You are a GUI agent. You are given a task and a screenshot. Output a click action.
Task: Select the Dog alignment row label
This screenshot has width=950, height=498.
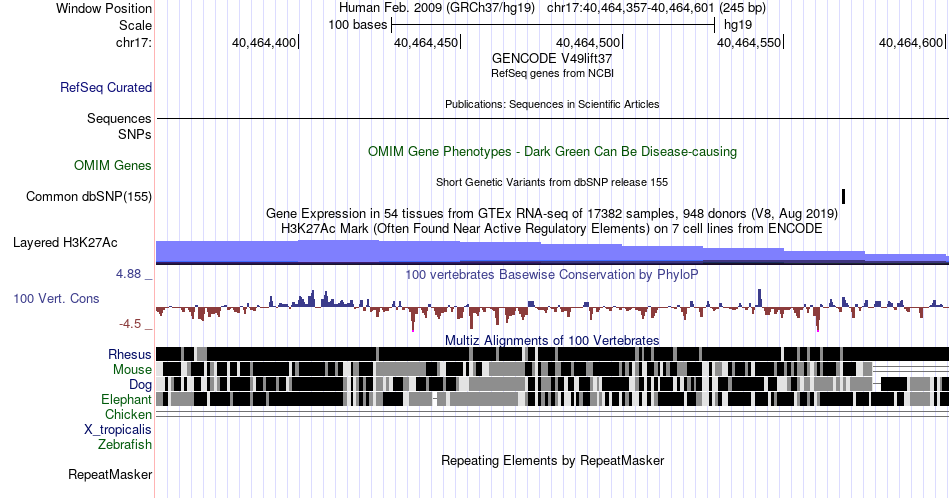tap(140, 385)
